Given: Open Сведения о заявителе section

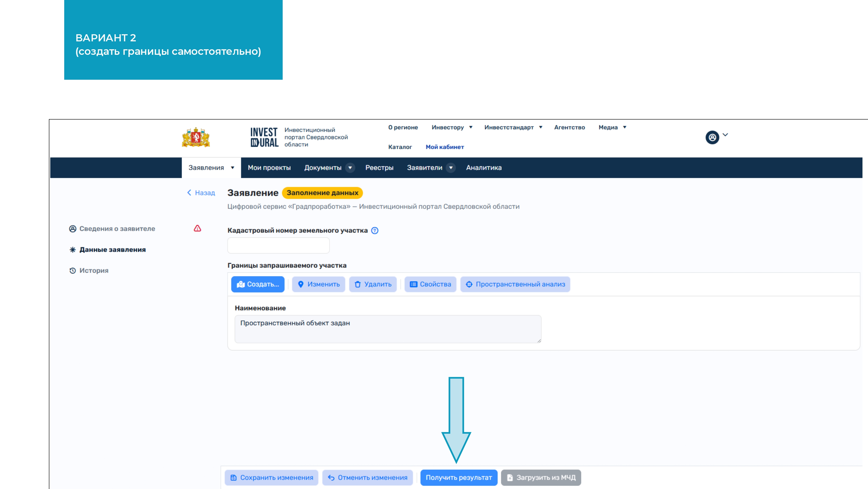Looking at the screenshot, I should pyautogui.click(x=117, y=228).
